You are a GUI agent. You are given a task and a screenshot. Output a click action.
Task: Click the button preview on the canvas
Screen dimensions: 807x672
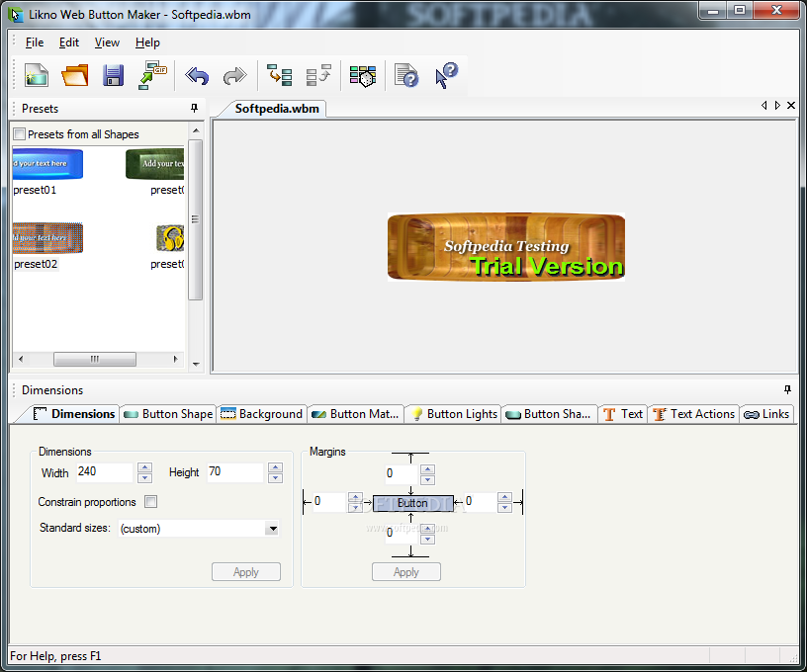506,247
